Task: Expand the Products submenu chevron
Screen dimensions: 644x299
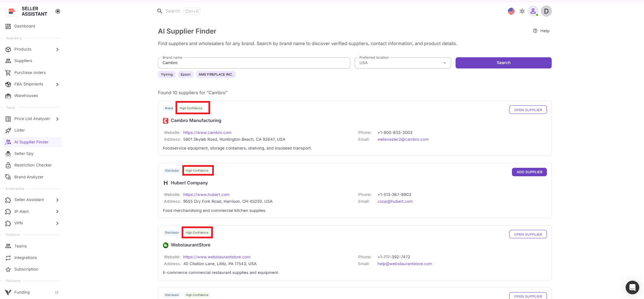Action: click(x=57, y=49)
